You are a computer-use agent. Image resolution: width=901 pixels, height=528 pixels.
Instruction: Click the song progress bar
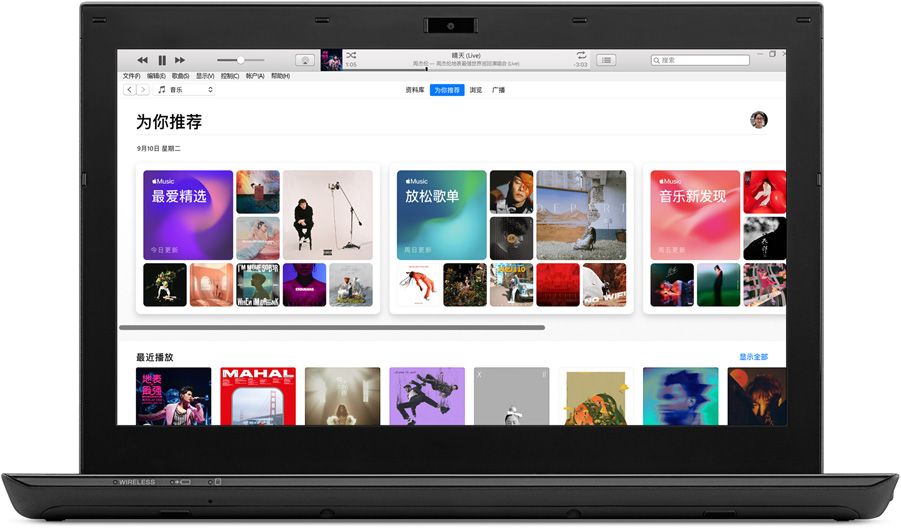tap(465, 69)
